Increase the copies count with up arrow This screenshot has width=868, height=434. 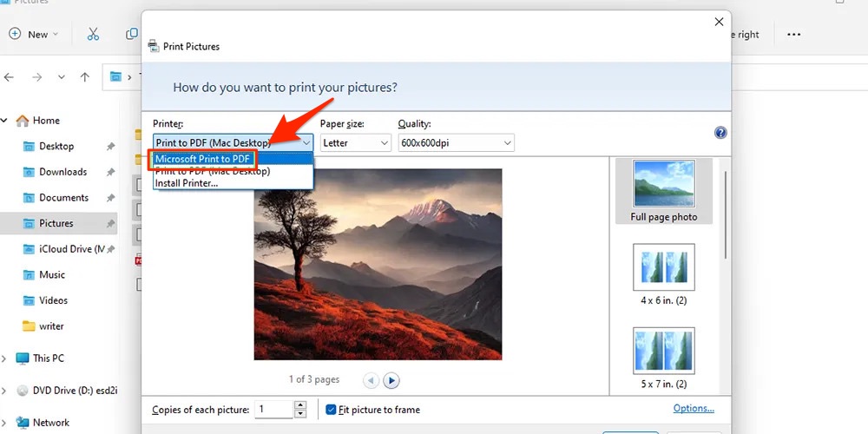pyautogui.click(x=300, y=405)
